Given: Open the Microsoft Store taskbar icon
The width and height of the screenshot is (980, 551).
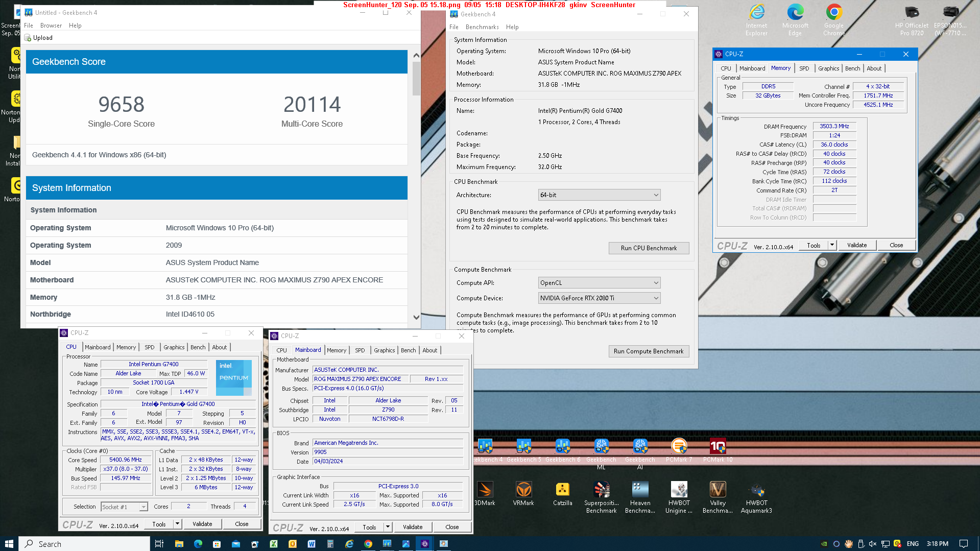Looking at the screenshot, I should pos(217,544).
